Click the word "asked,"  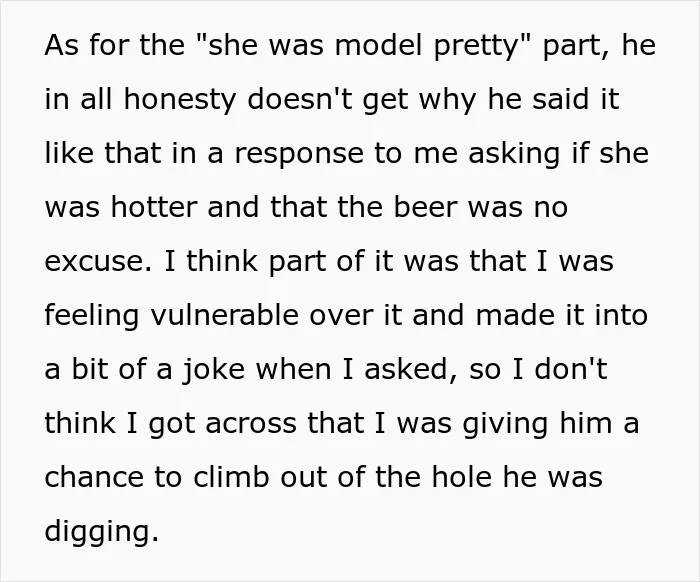click(411, 370)
